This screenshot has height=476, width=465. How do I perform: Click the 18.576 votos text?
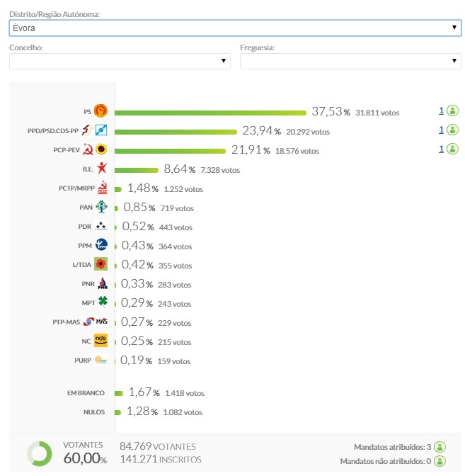pyautogui.click(x=297, y=151)
